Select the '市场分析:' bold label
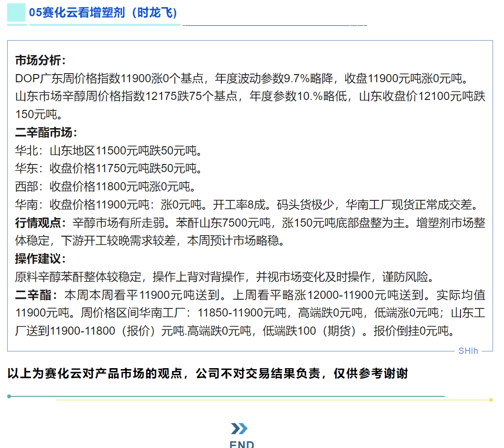 point(41,60)
